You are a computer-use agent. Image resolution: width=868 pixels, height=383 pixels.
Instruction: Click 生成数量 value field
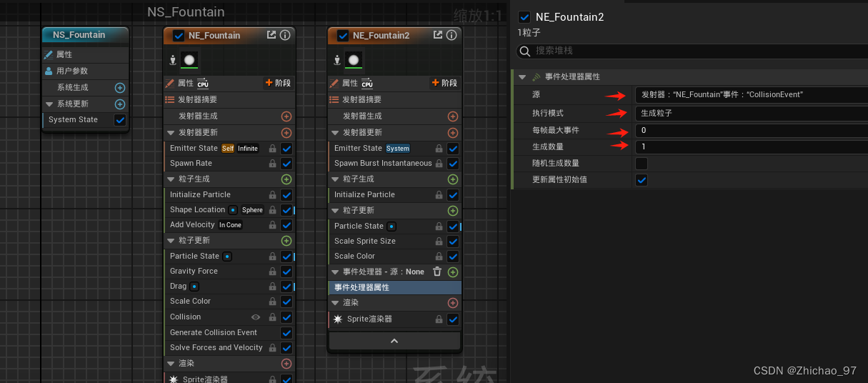click(751, 146)
